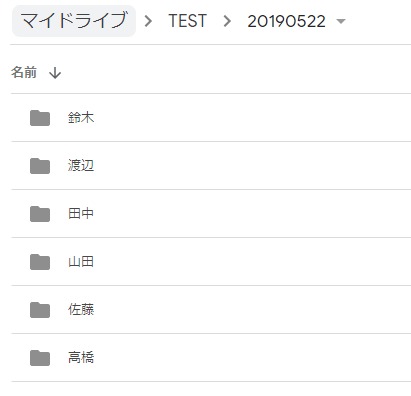The image size is (411, 396).
Task: Sort by the 名前 column header
Action: (24, 72)
